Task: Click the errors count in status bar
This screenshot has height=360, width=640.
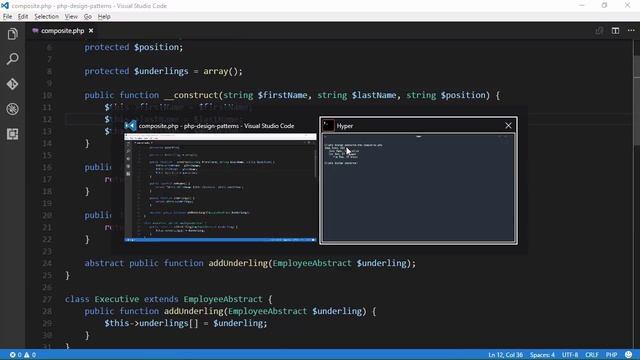Action: [x=16, y=355]
